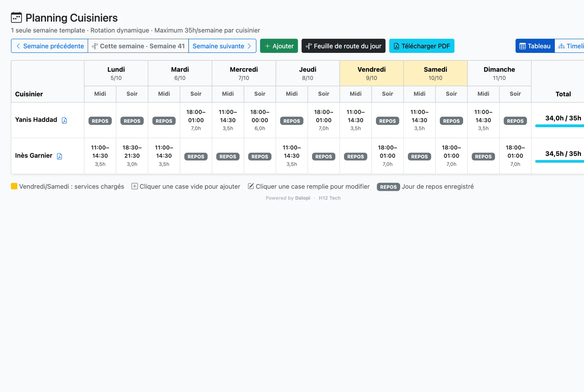Open Yanis Haddad Lundi Midi REPOS cell
584x392 pixels.
point(100,121)
